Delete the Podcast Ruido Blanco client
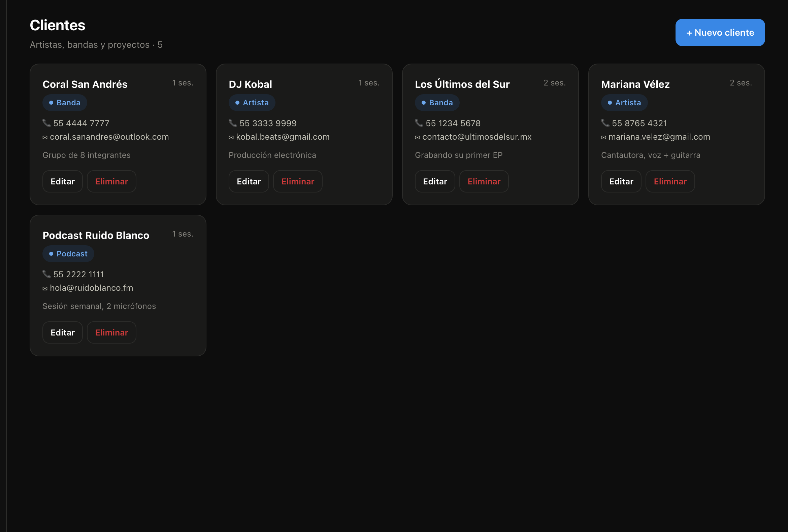The width and height of the screenshot is (788, 532). pos(111,332)
